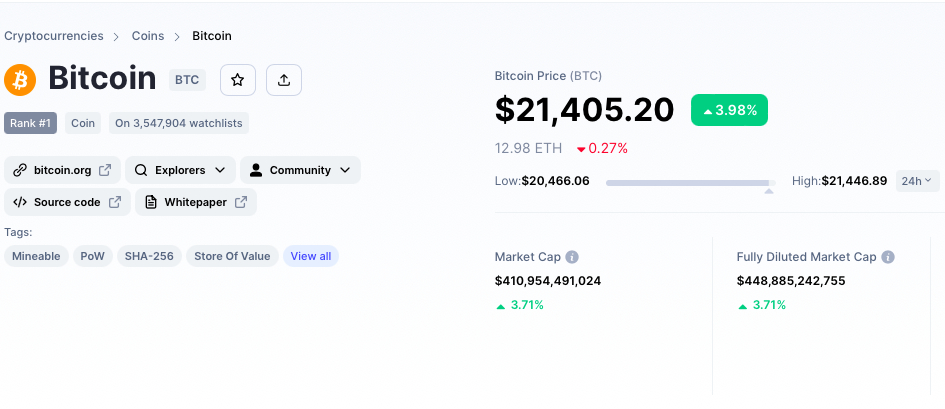Image resolution: width=945 pixels, height=409 pixels.
Task: Click the BTC ticker badge
Action: click(x=187, y=80)
